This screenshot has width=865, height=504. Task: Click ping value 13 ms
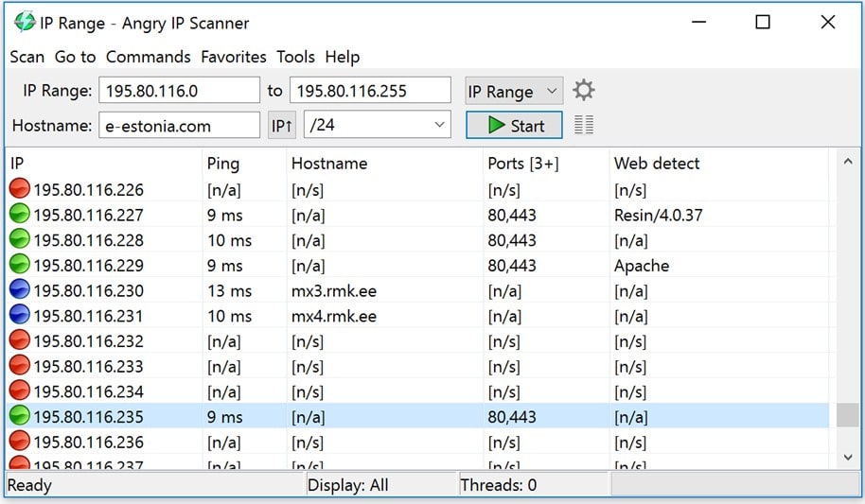point(229,290)
